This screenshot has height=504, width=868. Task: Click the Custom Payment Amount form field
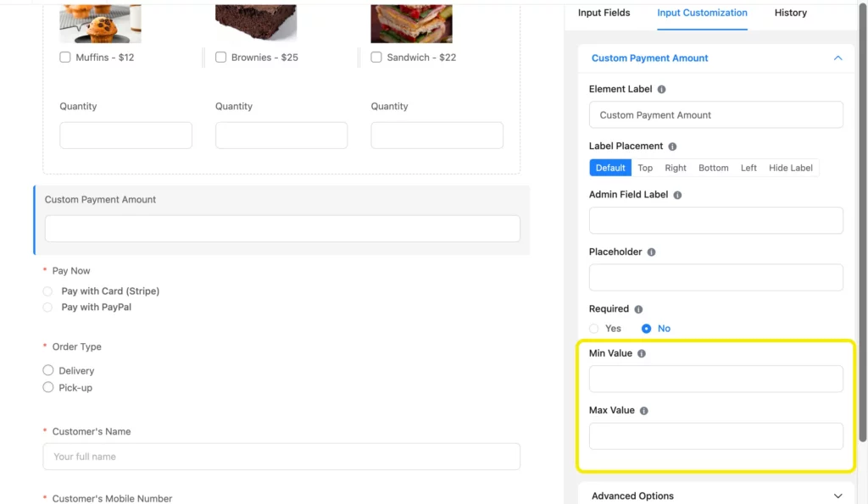(282, 229)
